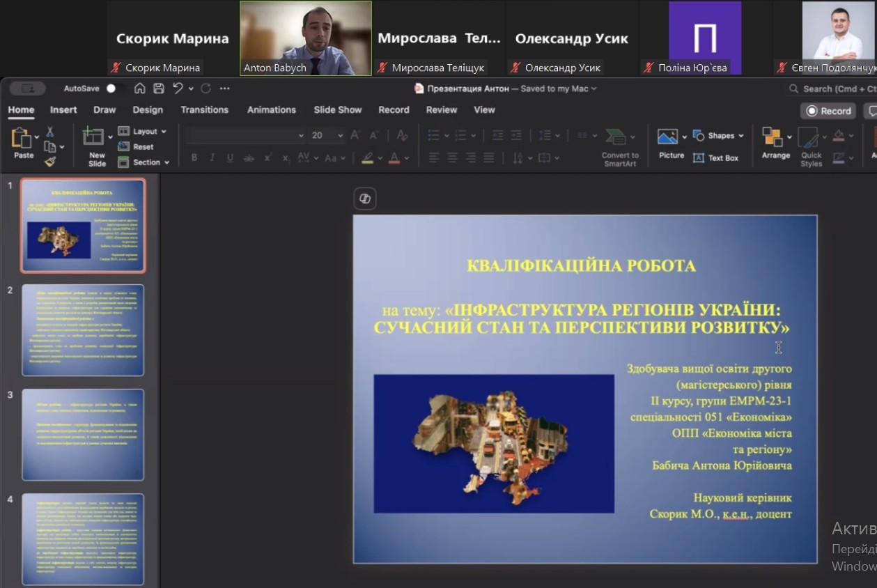Open the Animations tab
The image size is (877, 588).
tap(271, 109)
